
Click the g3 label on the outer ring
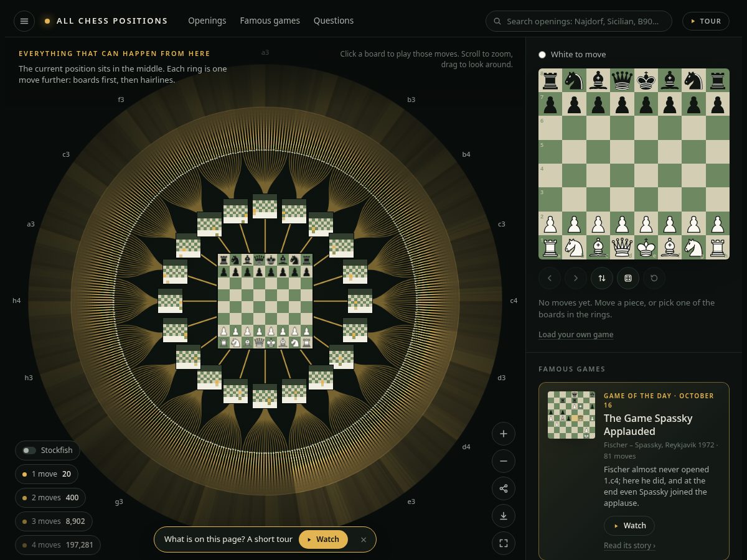pos(119,502)
